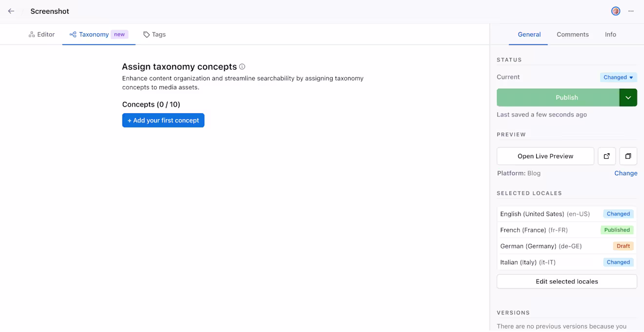644x332 pixels.
Task: Select the English (United Sates) locale row
Action: coord(566,214)
